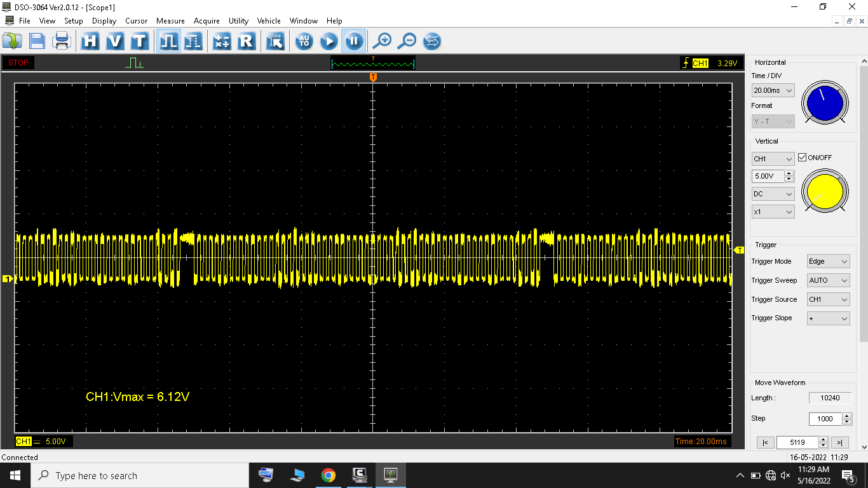Open the Trigger Slope dropdown
The width and height of the screenshot is (868, 488).
828,318
